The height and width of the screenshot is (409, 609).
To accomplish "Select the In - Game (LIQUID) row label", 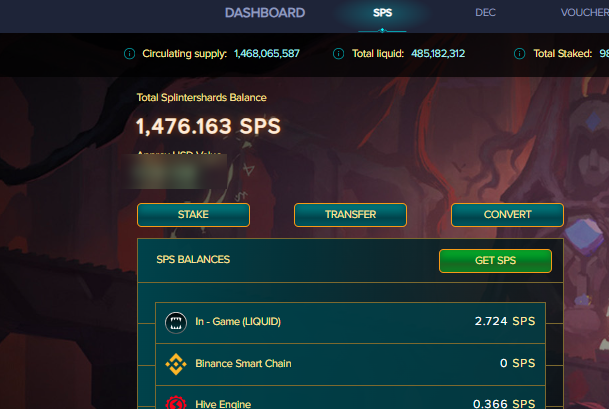I will [238, 322].
